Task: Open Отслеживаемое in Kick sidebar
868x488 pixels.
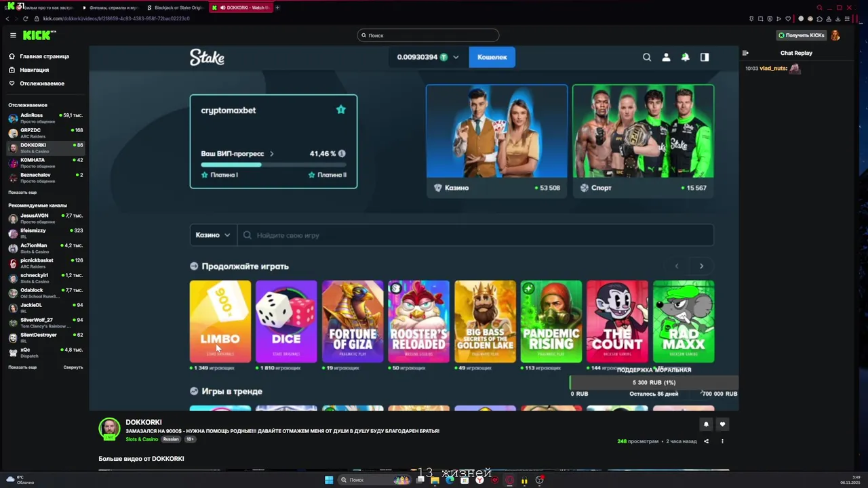Action: [37, 83]
